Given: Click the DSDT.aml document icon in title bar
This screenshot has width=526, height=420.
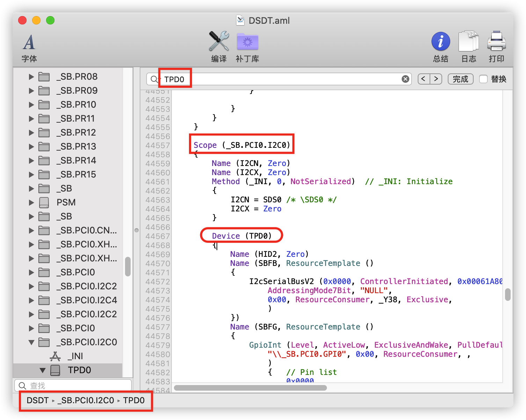Looking at the screenshot, I should (240, 20).
